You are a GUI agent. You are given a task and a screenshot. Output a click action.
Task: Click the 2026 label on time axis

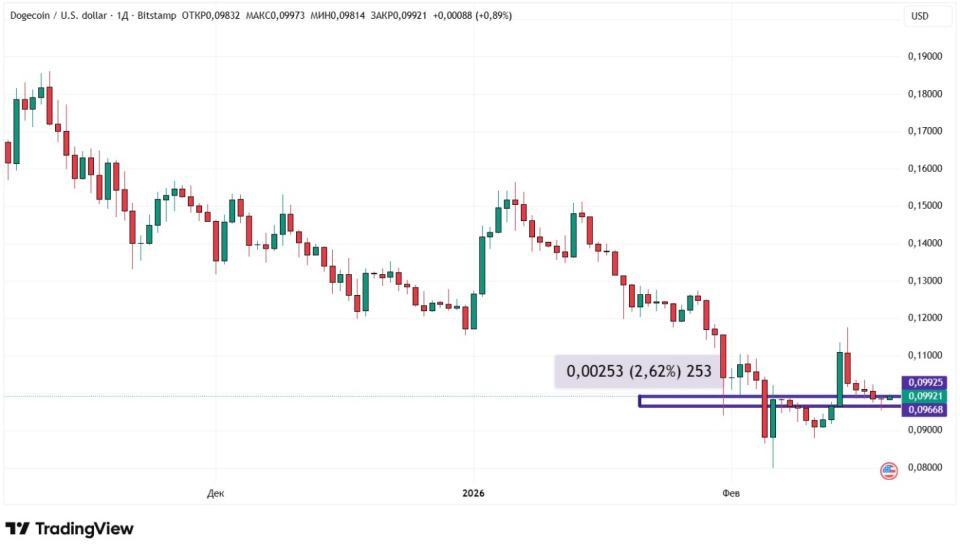tap(474, 493)
